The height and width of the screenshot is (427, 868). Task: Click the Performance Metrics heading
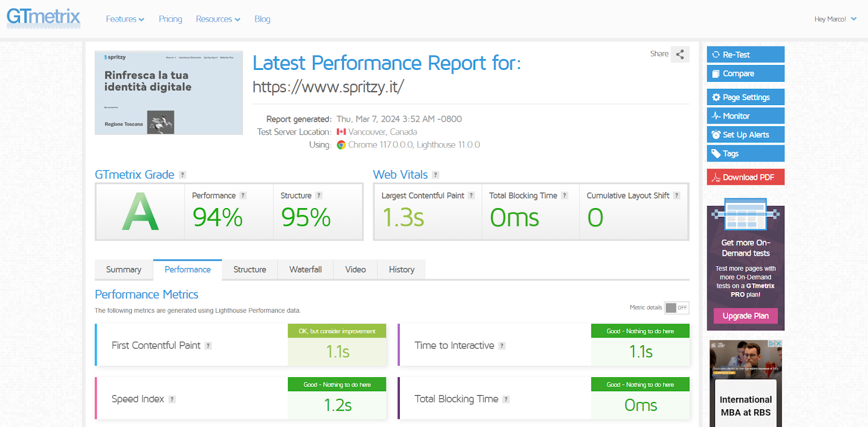pyautogui.click(x=146, y=294)
